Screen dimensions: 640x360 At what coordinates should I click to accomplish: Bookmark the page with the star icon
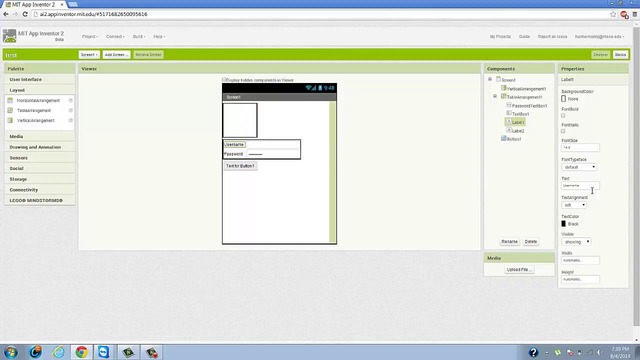click(613, 14)
